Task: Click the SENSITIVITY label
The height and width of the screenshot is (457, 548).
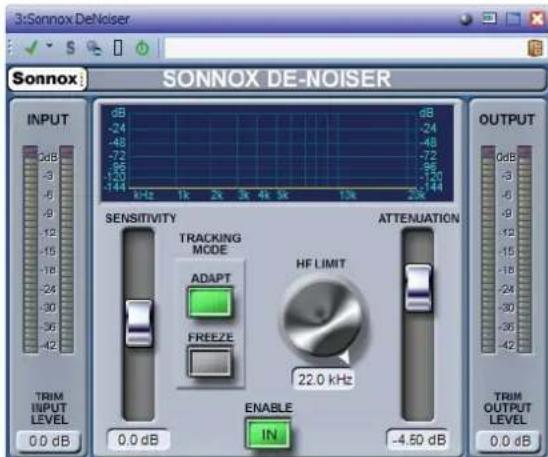Action: tap(141, 218)
